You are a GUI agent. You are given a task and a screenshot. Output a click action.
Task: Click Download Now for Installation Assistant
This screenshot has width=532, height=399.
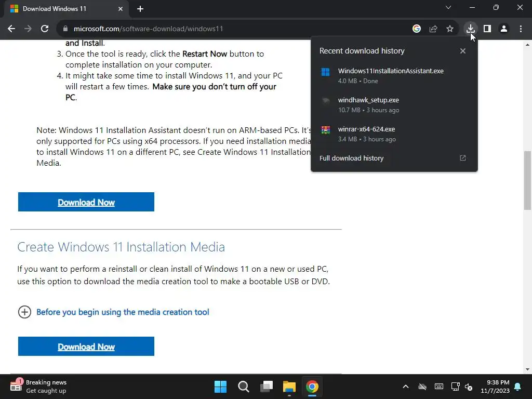pyautogui.click(x=86, y=202)
